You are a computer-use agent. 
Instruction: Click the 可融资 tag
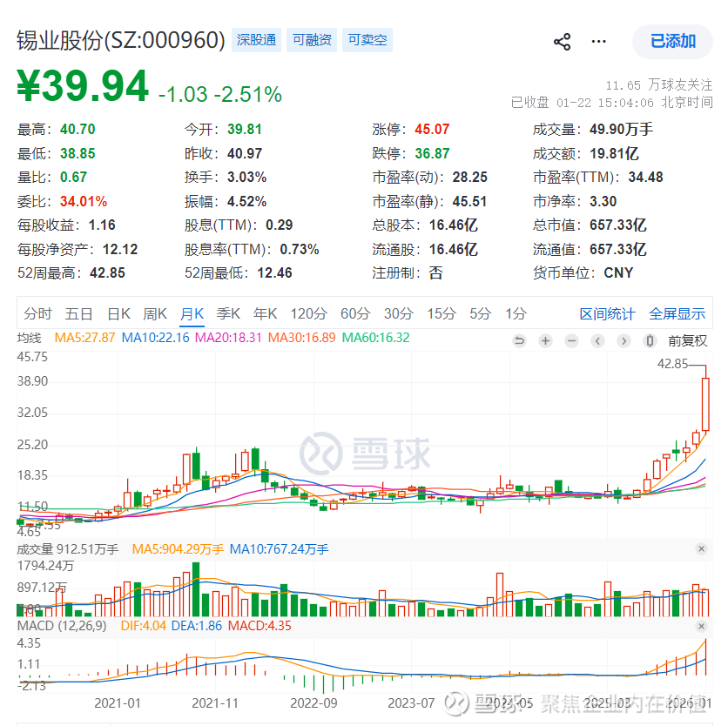[x=312, y=40]
